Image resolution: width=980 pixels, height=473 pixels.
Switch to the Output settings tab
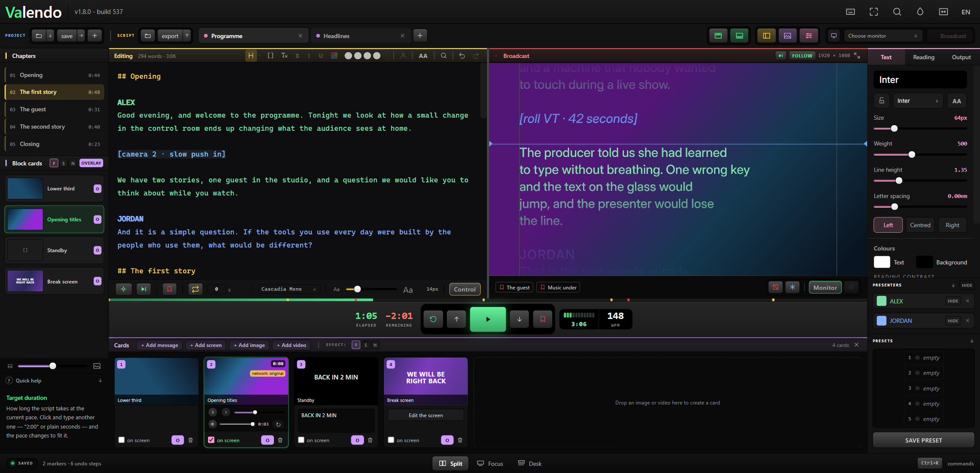(961, 57)
